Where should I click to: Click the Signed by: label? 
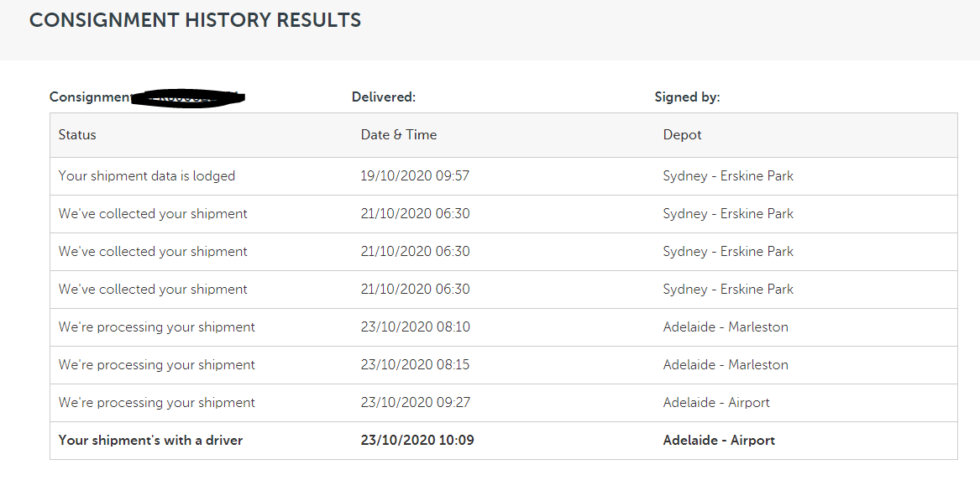[687, 97]
